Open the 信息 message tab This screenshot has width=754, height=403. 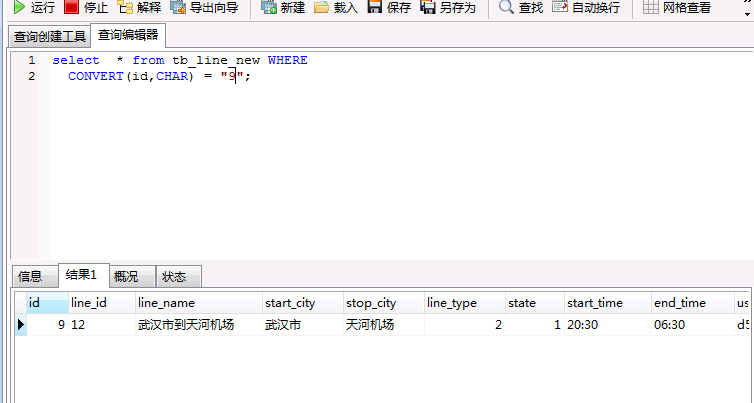tap(35, 276)
